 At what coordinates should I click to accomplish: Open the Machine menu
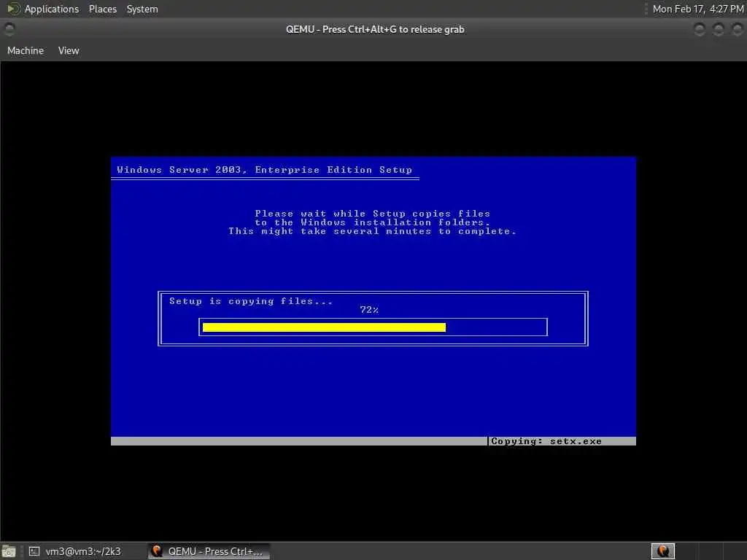pyautogui.click(x=26, y=50)
